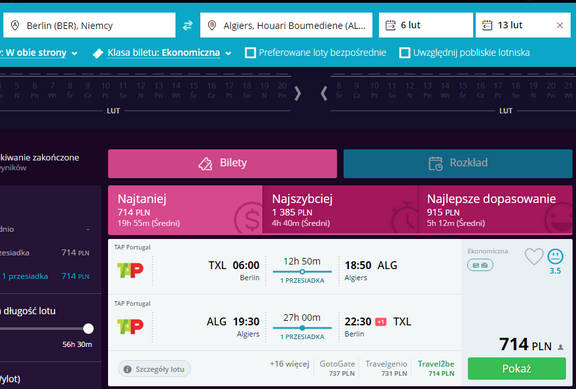Click the ALG 19:30 return departure time

pyautogui.click(x=233, y=322)
